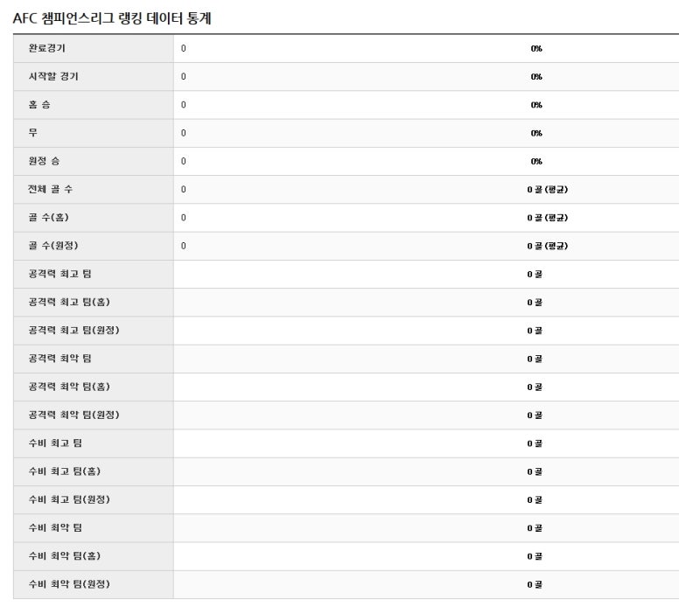The width and height of the screenshot is (700, 607).
Task: Click the '수비 최고 팀(홈)' label
Action: click(x=65, y=471)
